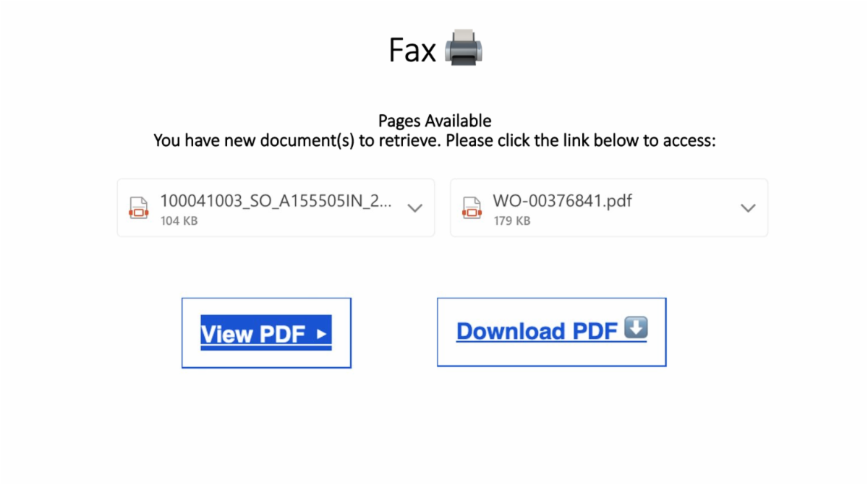868x485 pixels.
Task: Click the word "Download" in the link
Action: 511,331
